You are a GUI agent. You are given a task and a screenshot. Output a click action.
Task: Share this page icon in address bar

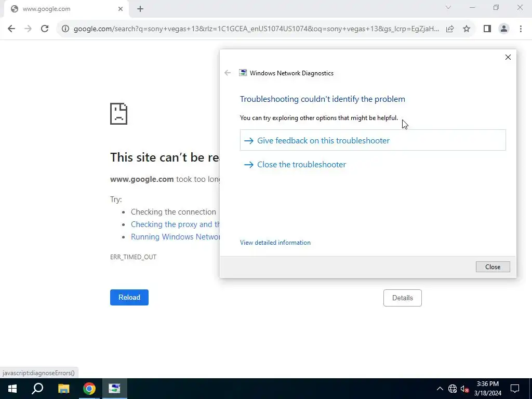pyautogui.click(x=450, y=29)
